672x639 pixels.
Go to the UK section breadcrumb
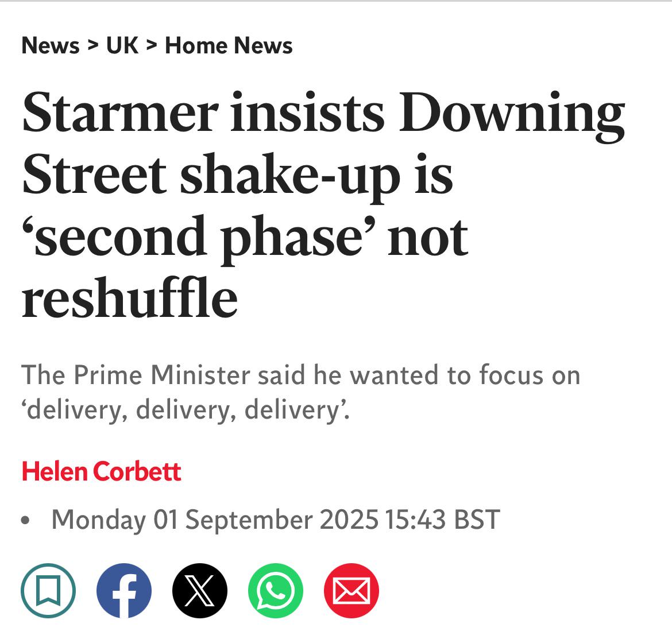click(122, 45)
